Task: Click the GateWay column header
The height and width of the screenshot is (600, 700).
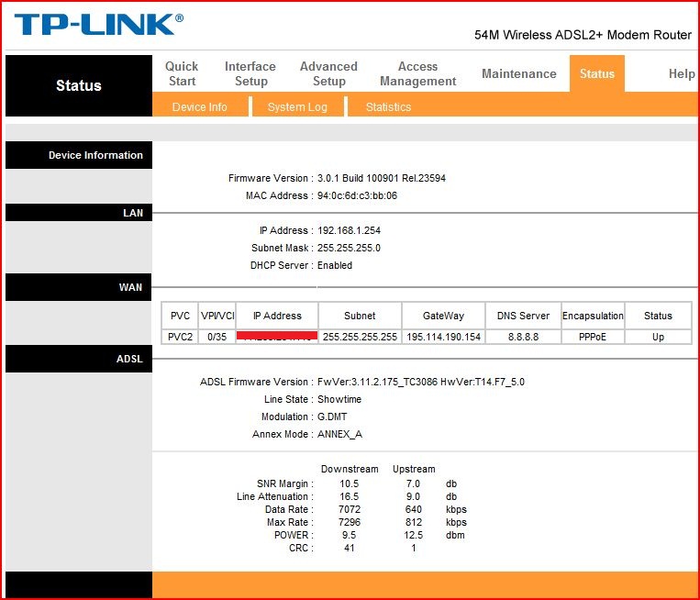Action: tap(443, 316)
